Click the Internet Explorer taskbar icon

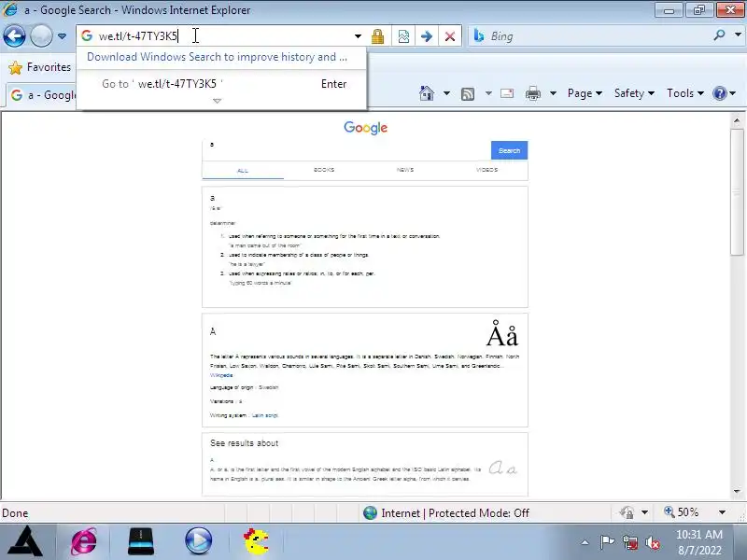84,541
